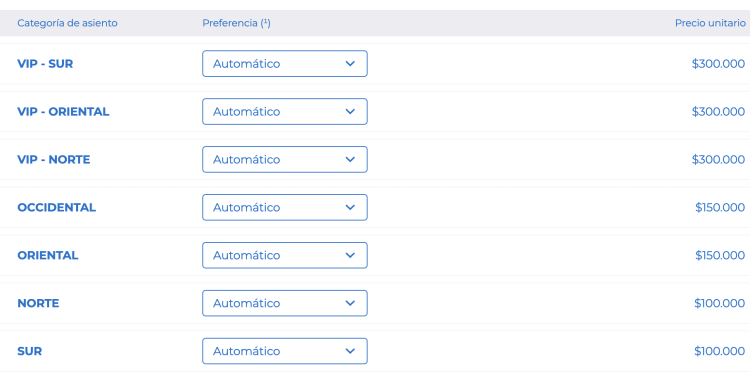750x375 pixels.
Task: Open the OCCIDENTAL preference dropdown
Action: [x=285, y=207]
